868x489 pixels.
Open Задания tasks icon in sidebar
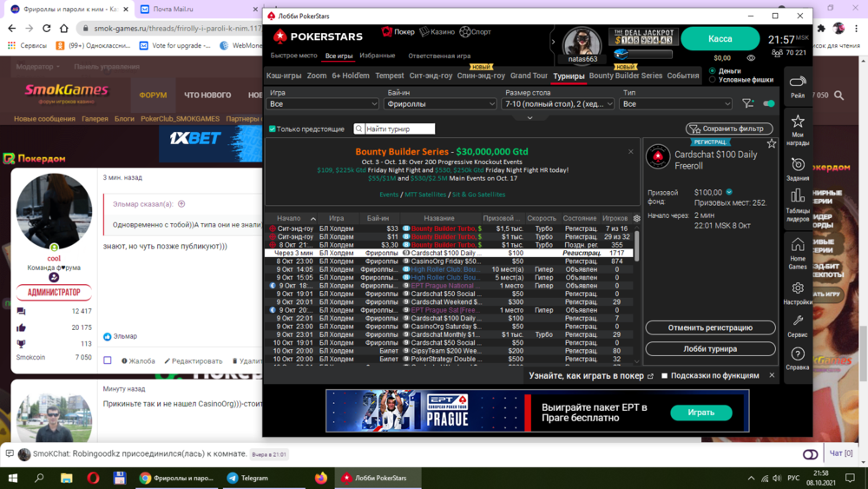(797, 169)
